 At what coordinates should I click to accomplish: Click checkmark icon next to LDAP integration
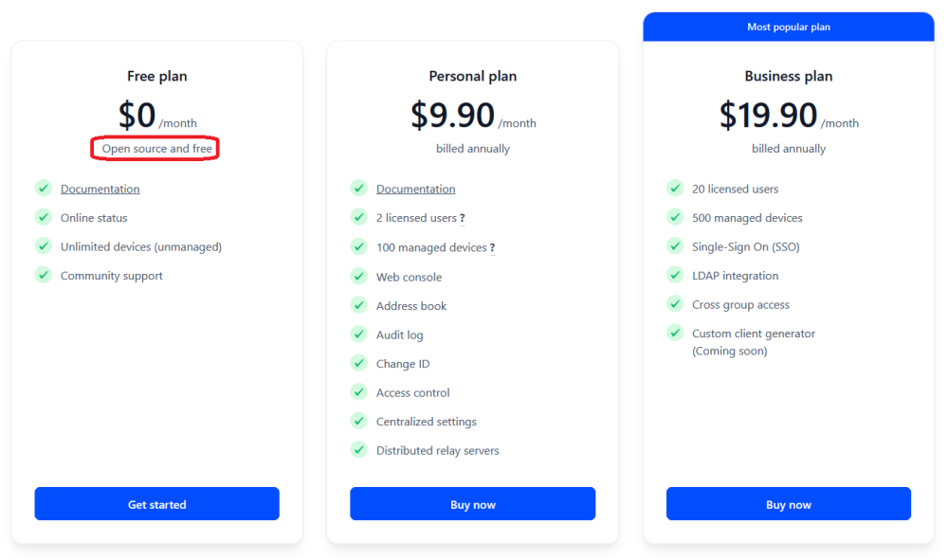click(675, 275)
